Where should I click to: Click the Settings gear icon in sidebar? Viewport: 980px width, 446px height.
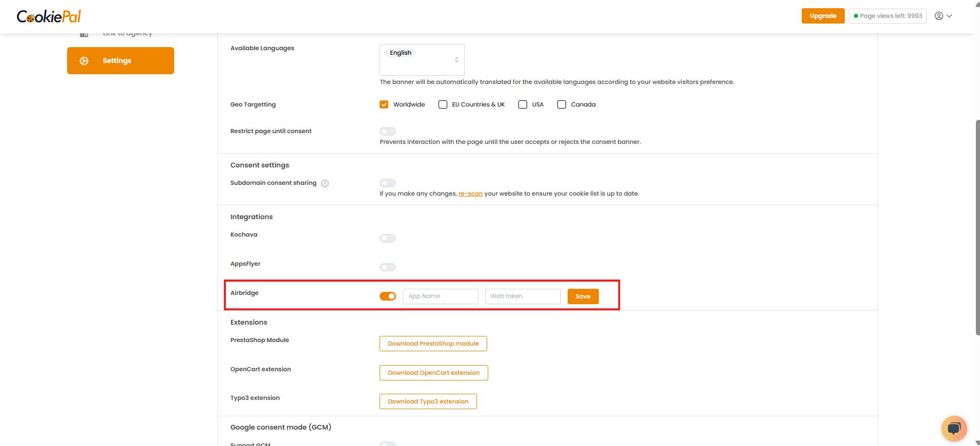[84, 61]
